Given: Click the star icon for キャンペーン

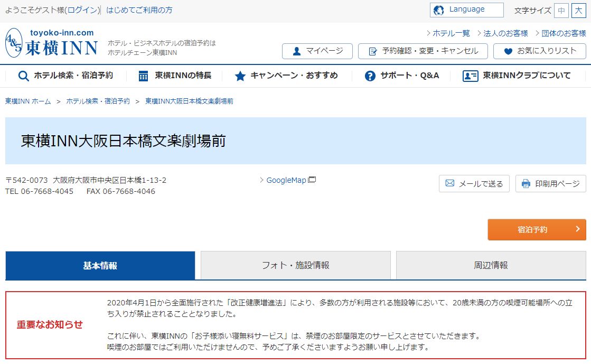Looking at the screenshot, I should [240, 76].
